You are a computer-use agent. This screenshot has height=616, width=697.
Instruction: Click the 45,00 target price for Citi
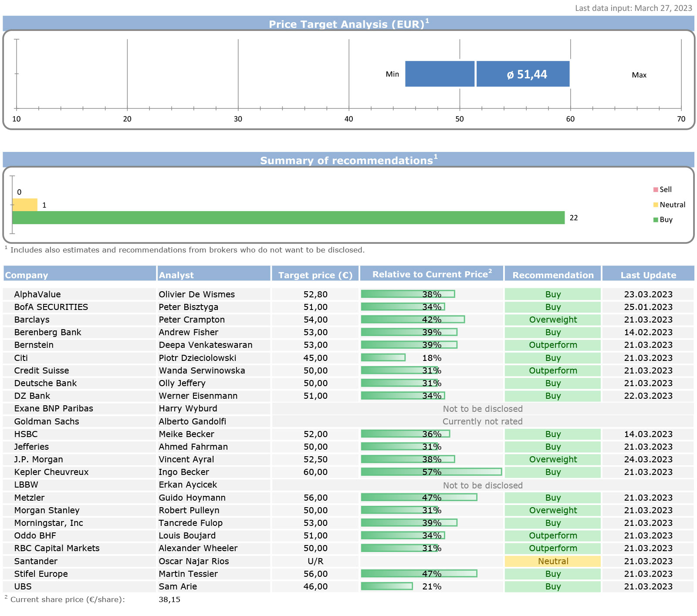pyautogui.click(x=315, y=358)
